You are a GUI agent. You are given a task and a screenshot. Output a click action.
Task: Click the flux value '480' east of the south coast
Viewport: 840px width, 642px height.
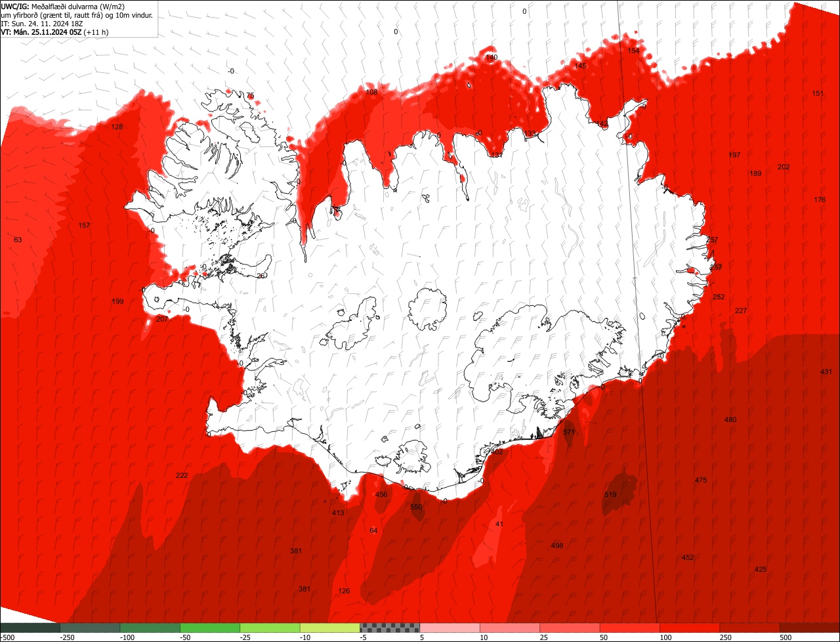point(730,419)
